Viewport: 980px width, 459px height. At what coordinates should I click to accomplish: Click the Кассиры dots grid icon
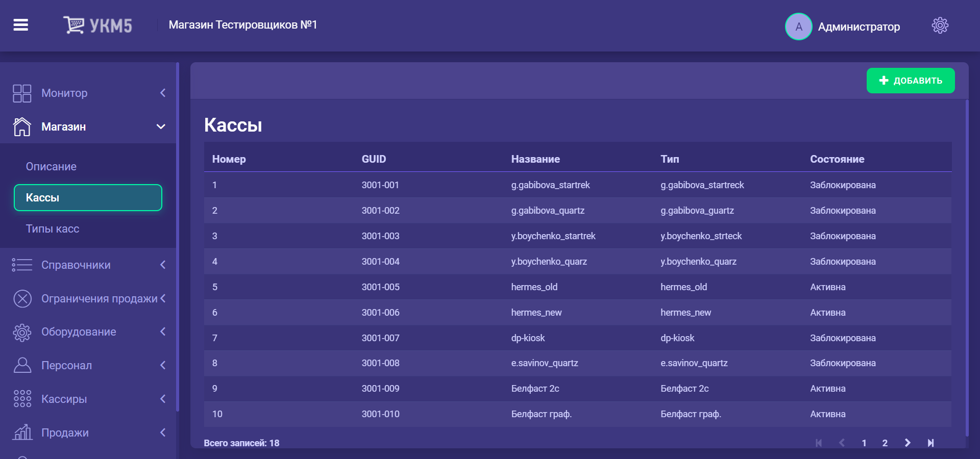click(22, 399)
